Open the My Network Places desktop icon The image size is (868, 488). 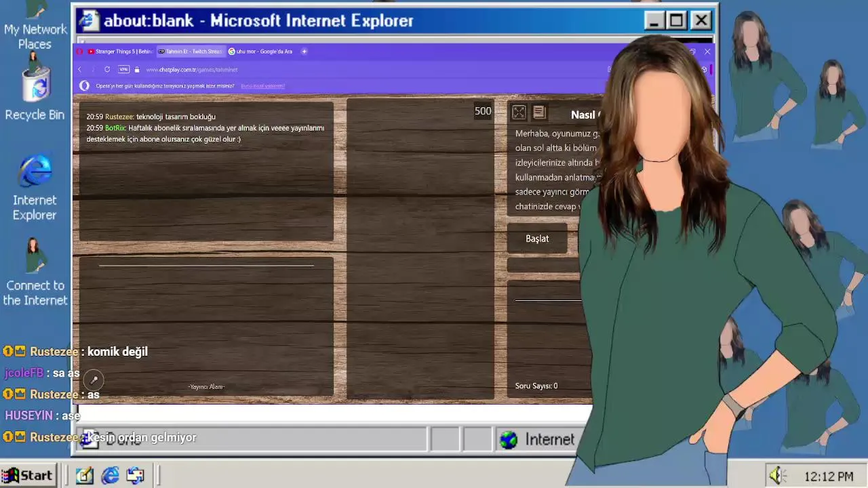35,26
